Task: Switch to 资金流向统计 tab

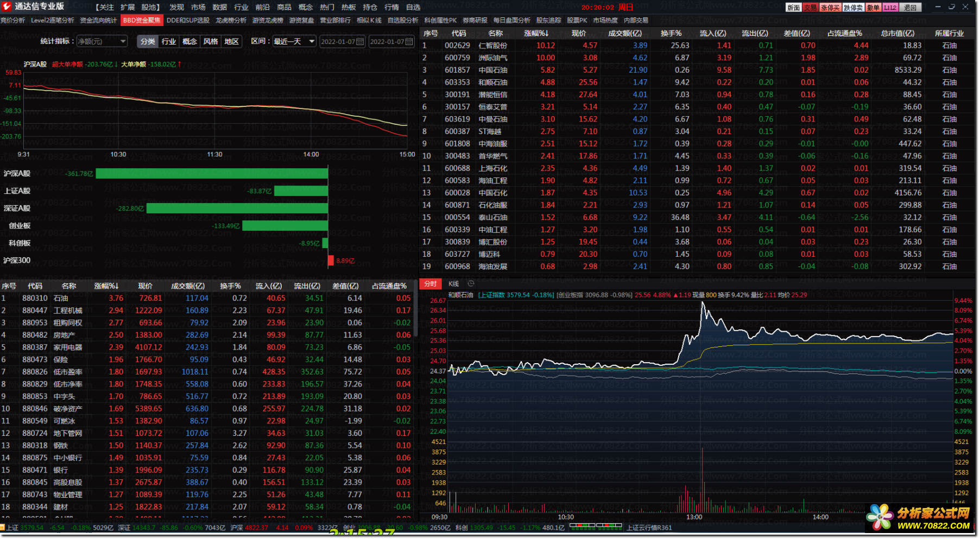Action: tap(98, 20)
